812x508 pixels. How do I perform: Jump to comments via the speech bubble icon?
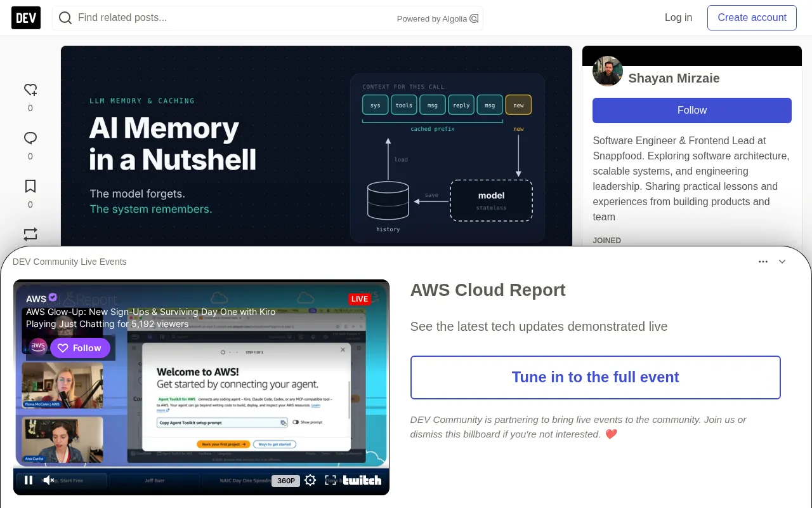[x=30, y=138]
